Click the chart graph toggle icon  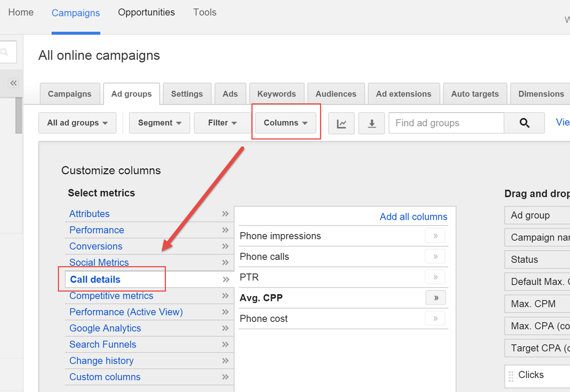click(x=341, y=123)
